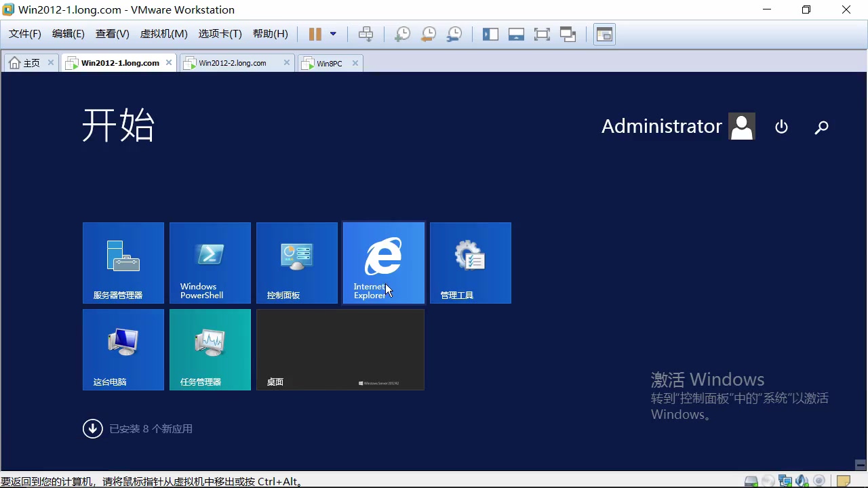868x488 pixels.
Task: Open the Start screen power options
Action: pos(782,127)
